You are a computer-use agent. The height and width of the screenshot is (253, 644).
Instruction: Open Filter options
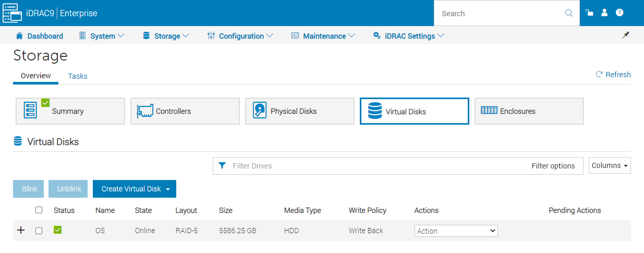(553, 166)
